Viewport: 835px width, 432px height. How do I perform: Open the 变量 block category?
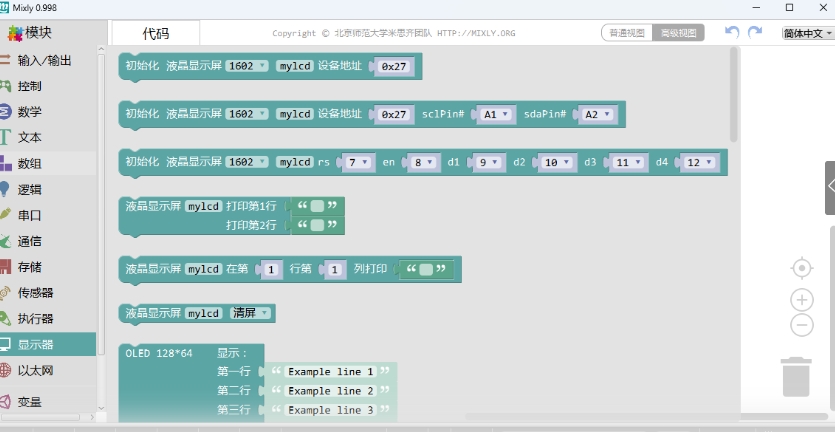tap(30, 402)
